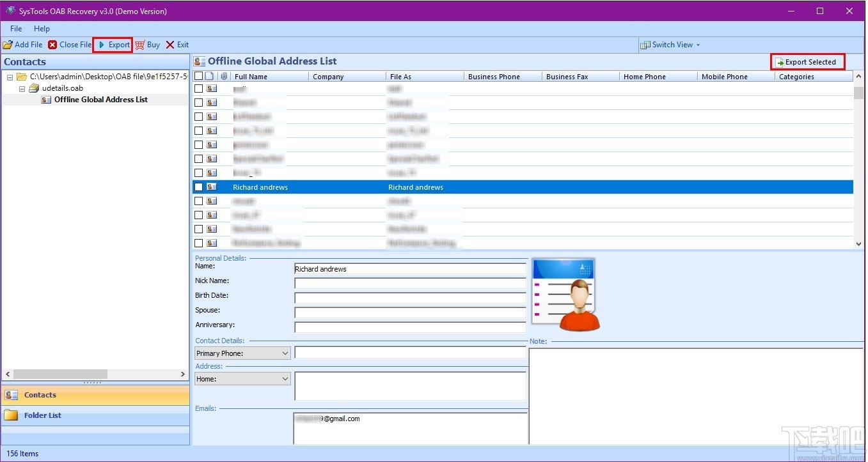Image resolution: width=868 pixels, height=462 pixels.
Task: Check the first contact row checkbox
Action: coord(199,89)
